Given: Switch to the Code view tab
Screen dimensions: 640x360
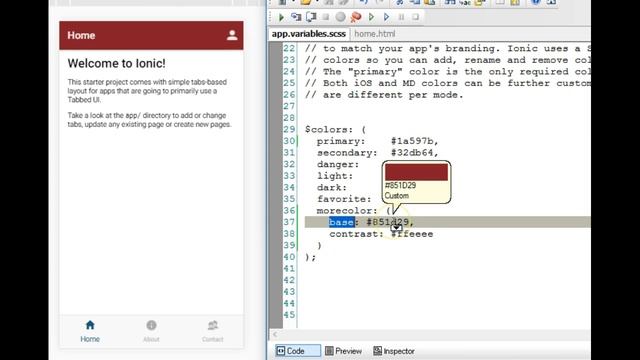Looking at the screenshot, I should point(298,351).
